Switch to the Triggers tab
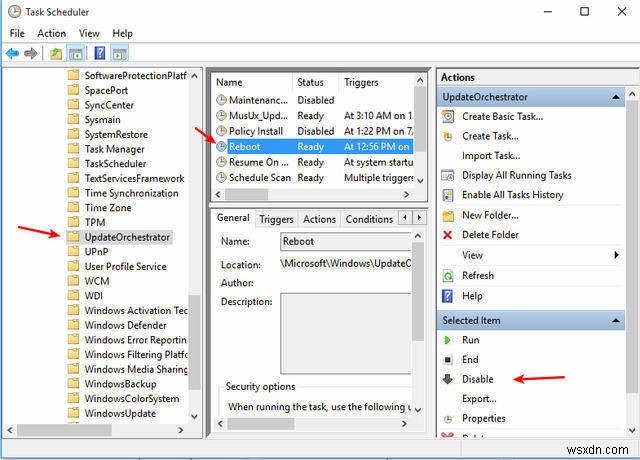Screen dimensions: 640x460 click(276, 220)
